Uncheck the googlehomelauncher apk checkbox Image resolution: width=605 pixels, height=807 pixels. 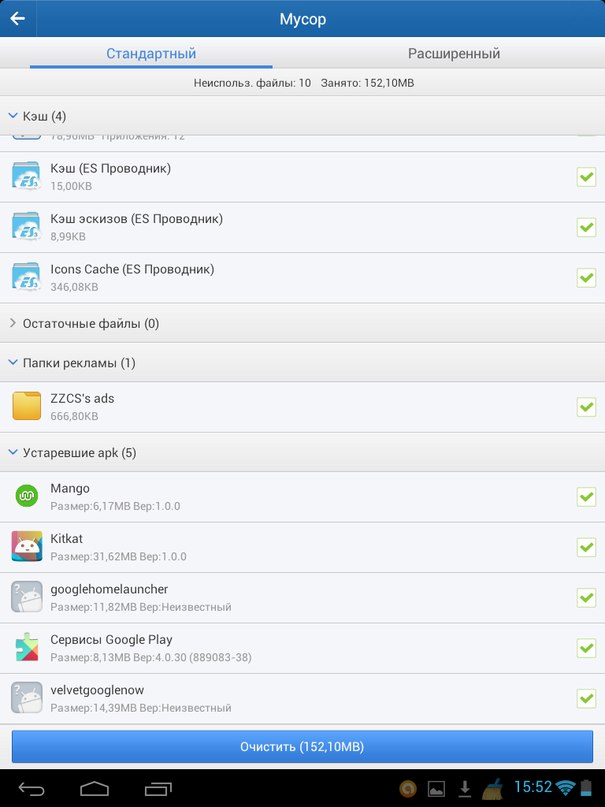click(x=586, y=597)
